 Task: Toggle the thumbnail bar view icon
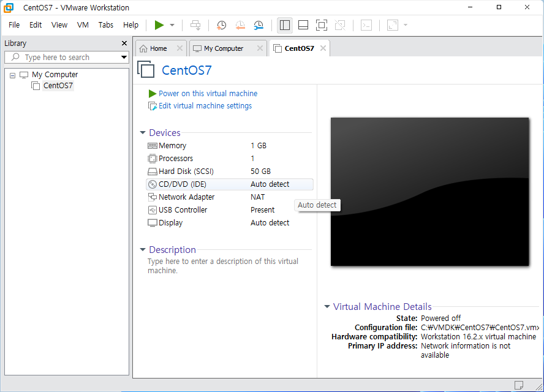pos(303,25)
